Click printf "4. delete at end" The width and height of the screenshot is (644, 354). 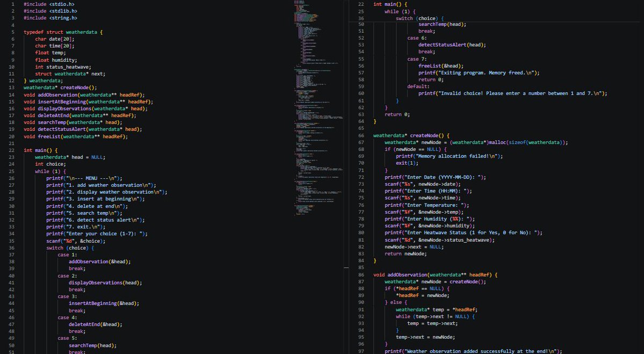(87, 207)
